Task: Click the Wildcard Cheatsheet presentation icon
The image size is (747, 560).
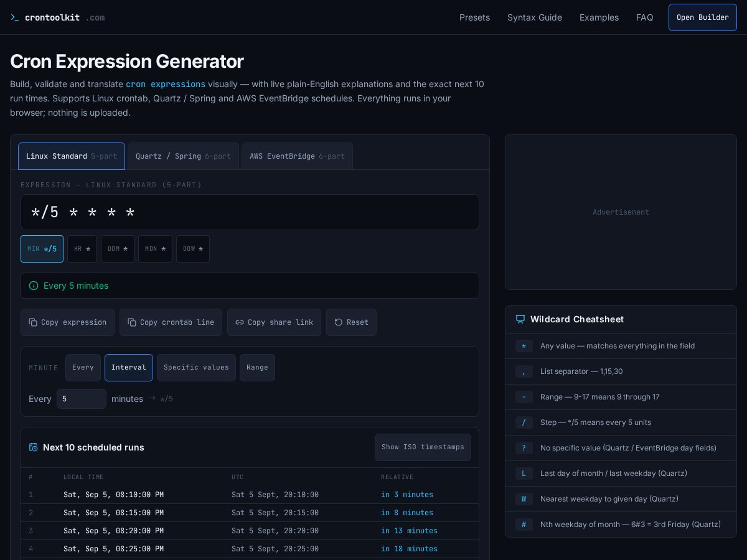Action: pos(520,319)
